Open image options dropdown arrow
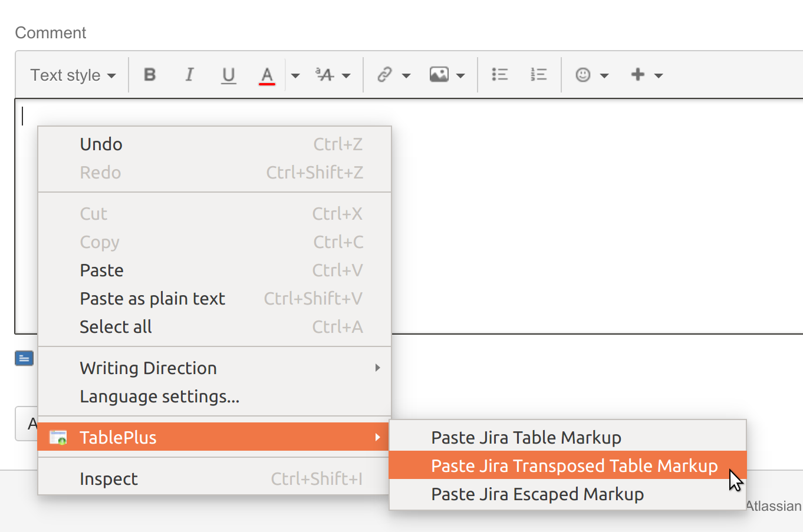 pyautogui.click(x=460, y=75)
